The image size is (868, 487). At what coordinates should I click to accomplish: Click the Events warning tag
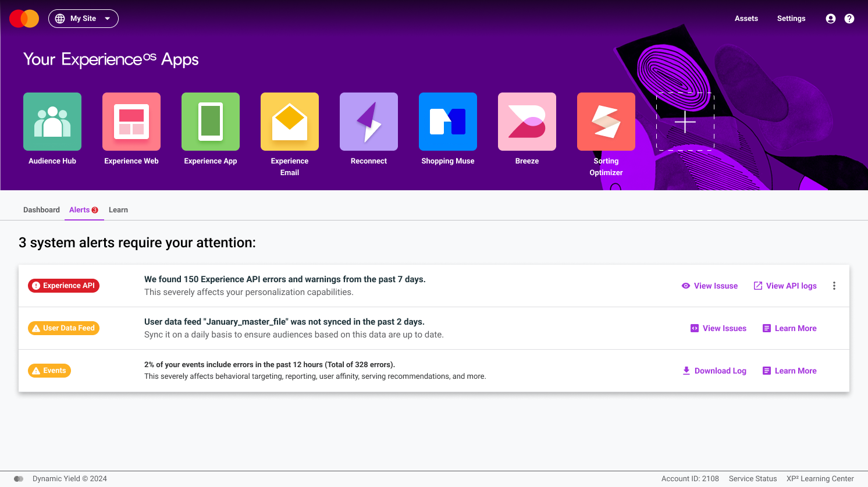[49, 371]
